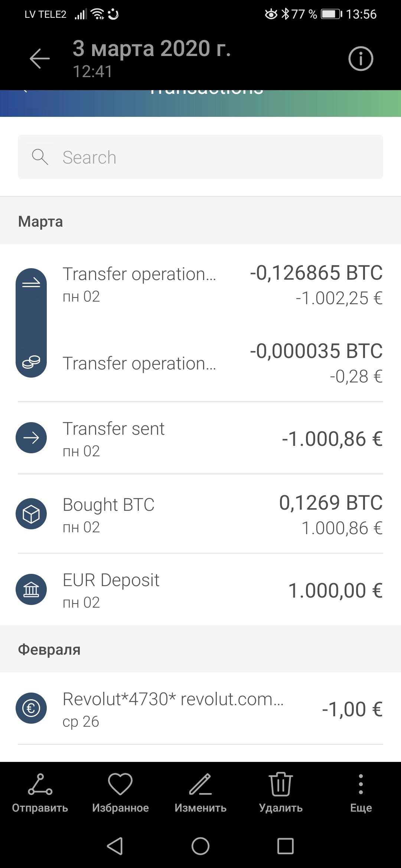401x868 pixels.
Task: Tap the search magnifier icon
Action: 40,157
